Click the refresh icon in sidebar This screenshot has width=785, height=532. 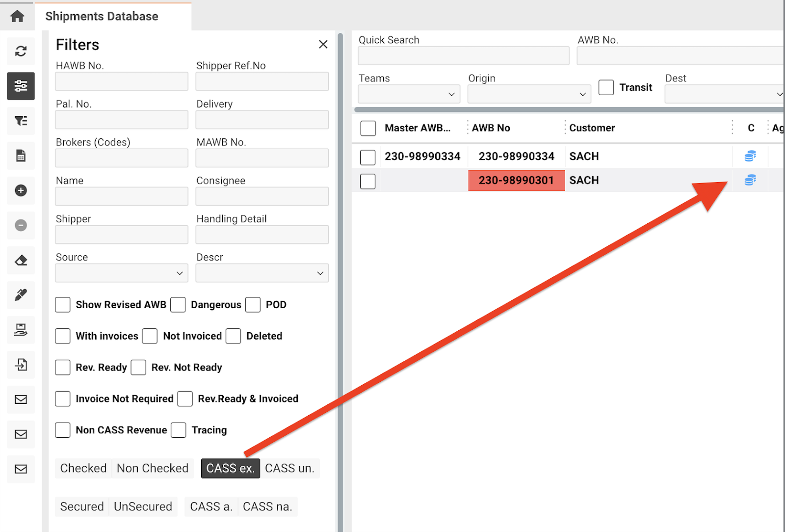[x=21, y=51]
